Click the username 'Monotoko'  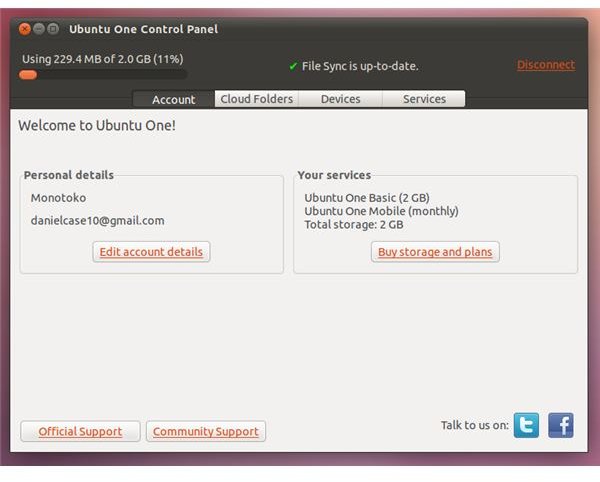(58, 198)
